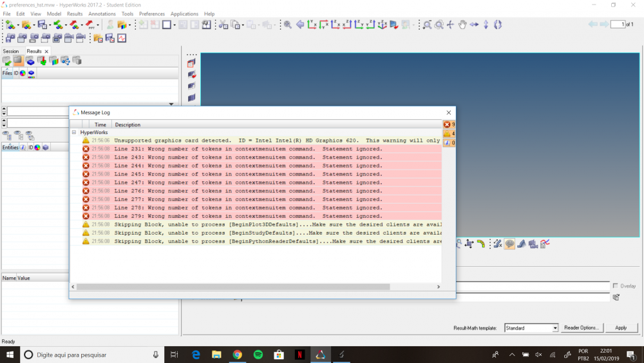Click the share-nodes icon in Results browser
Viewport: 644px width, 363px height.
(65, 61)
